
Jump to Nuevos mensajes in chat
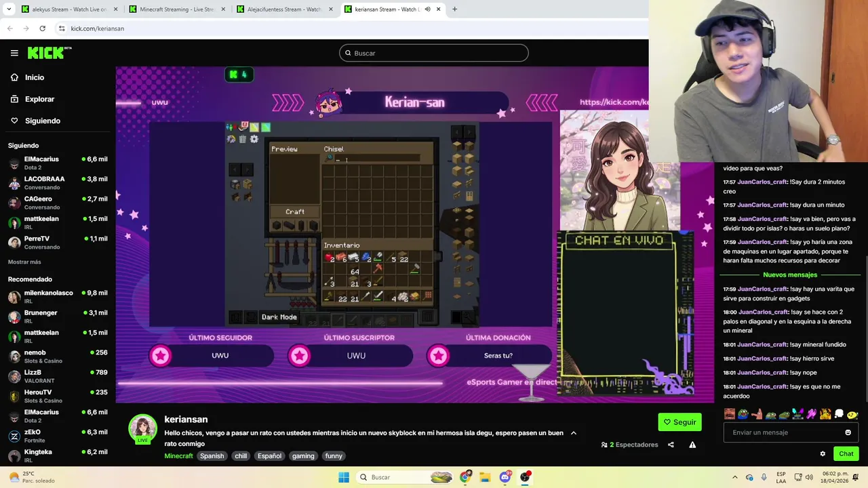click(x=790, y=274)
